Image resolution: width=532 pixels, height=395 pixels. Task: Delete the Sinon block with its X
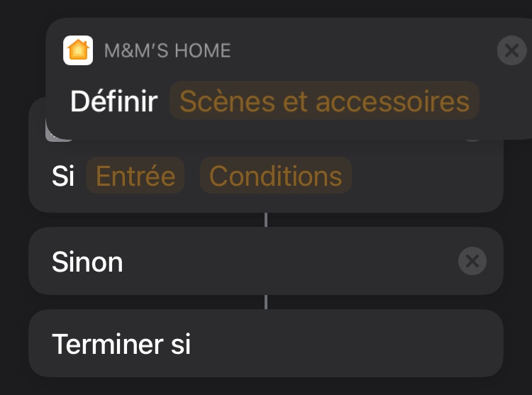point(472,262)
